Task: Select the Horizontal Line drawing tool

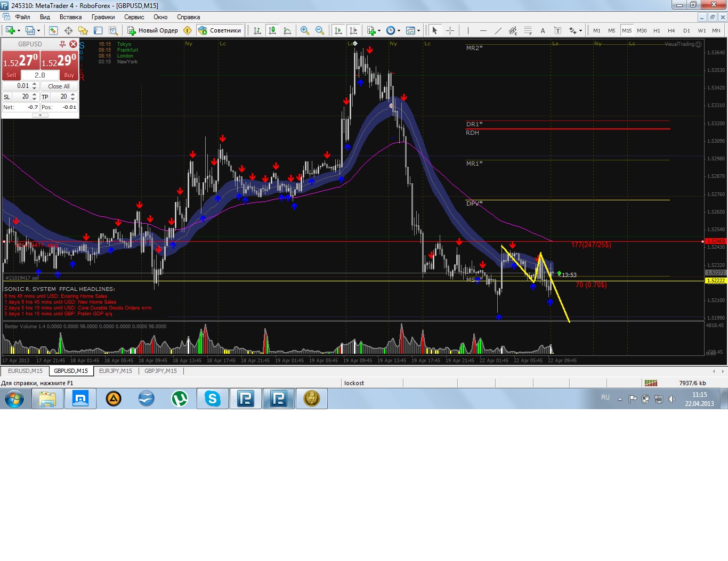Action: pos(483,30)
